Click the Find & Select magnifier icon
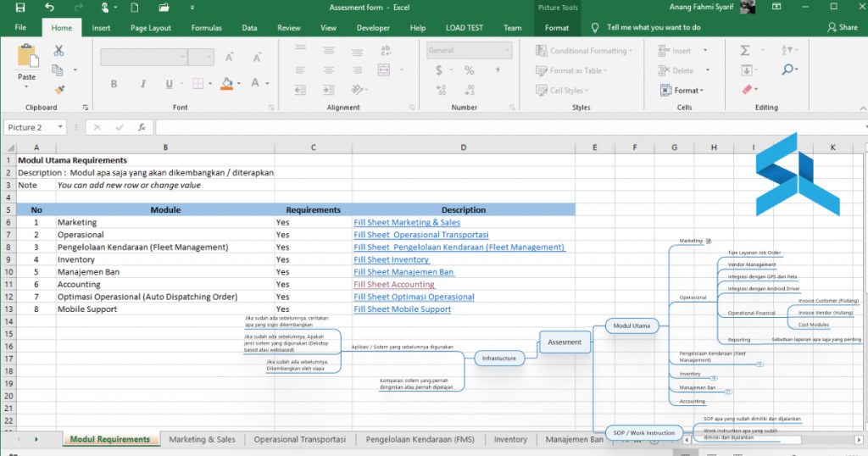 (787, 70)
